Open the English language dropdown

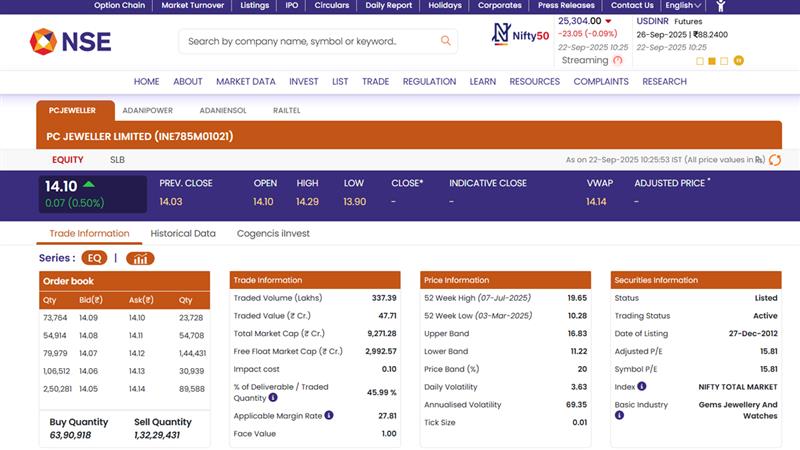tap(684, 5)
